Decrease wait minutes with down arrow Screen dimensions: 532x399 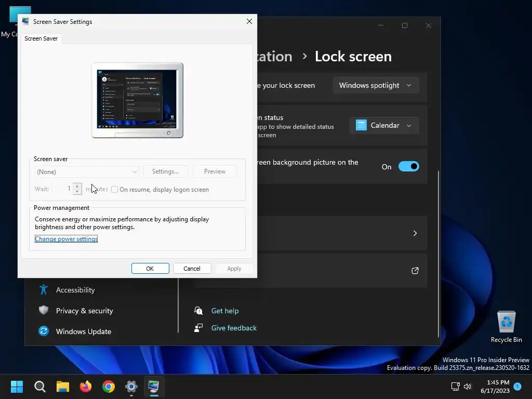[x=77, y=192]
